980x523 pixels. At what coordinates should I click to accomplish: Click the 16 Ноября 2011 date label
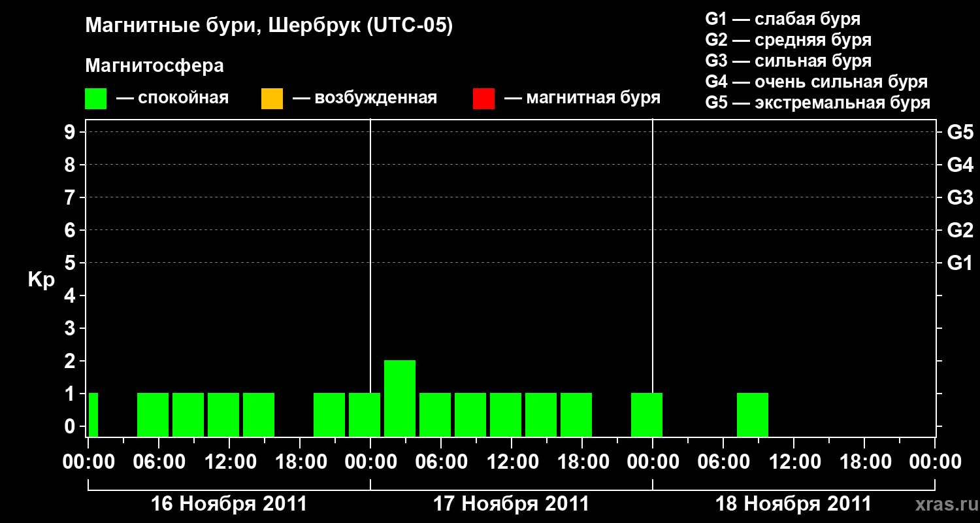[229, 504]
